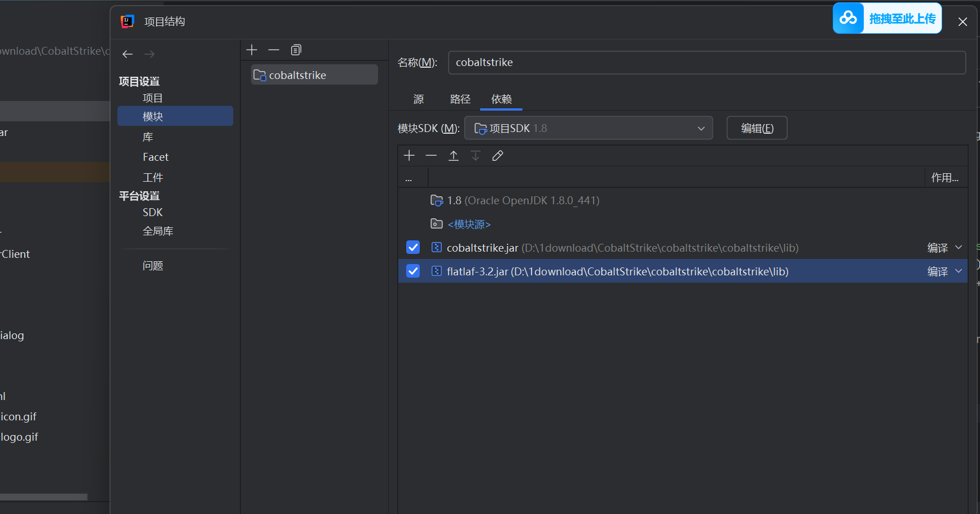Click icon.gif in background project tree
This screenshot has height=514, width=980.
tap(19, 416)
